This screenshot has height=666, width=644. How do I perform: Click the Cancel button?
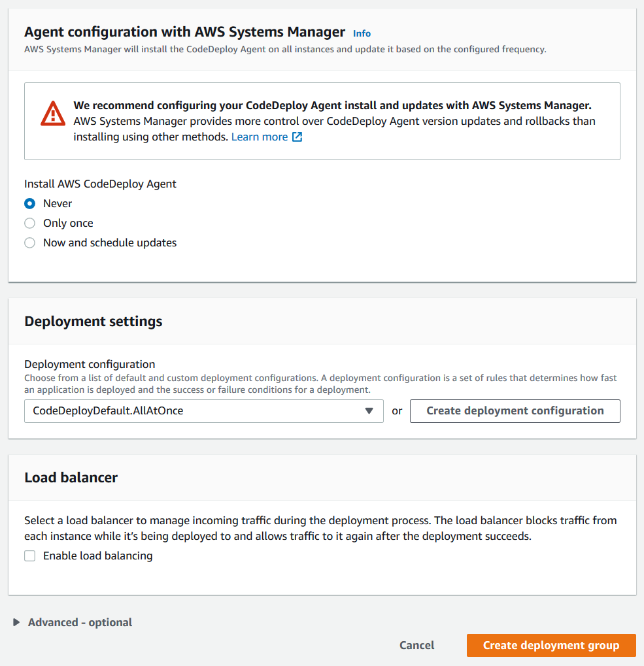coord(416,645)
